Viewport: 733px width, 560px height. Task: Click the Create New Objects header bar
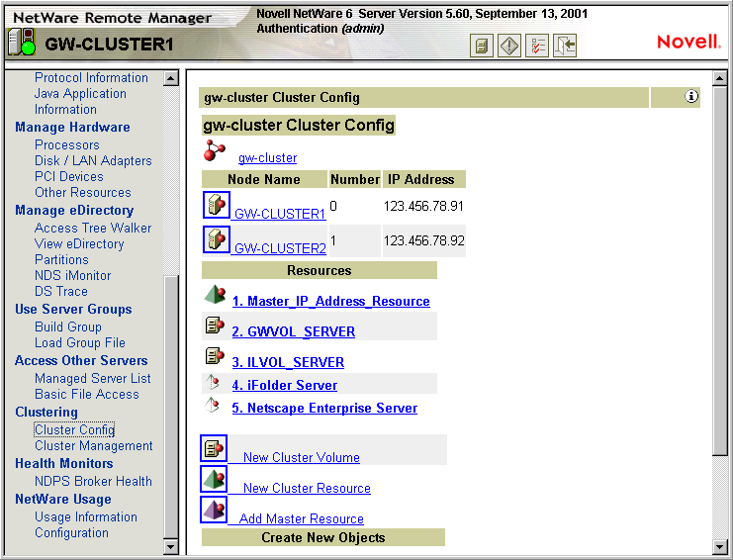(x=323, y=537)
